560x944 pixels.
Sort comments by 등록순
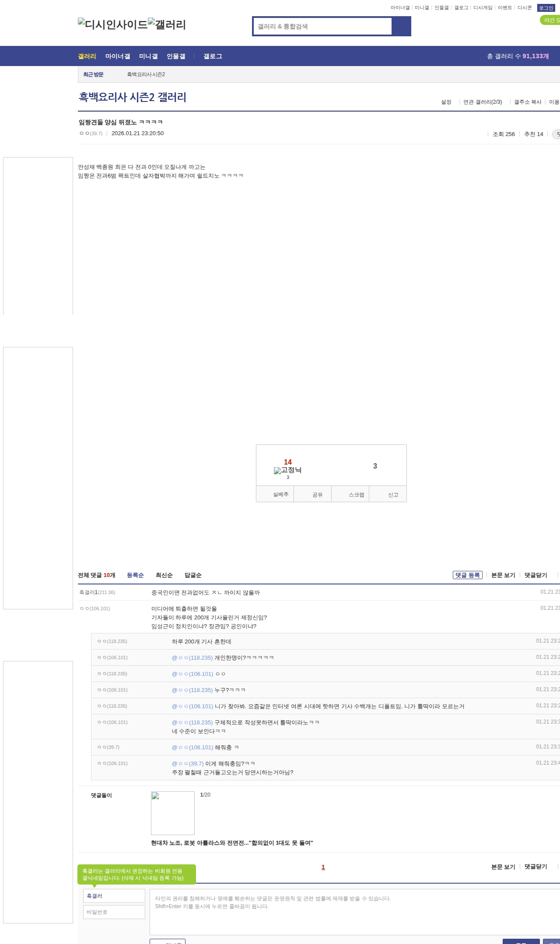(135, 575)
